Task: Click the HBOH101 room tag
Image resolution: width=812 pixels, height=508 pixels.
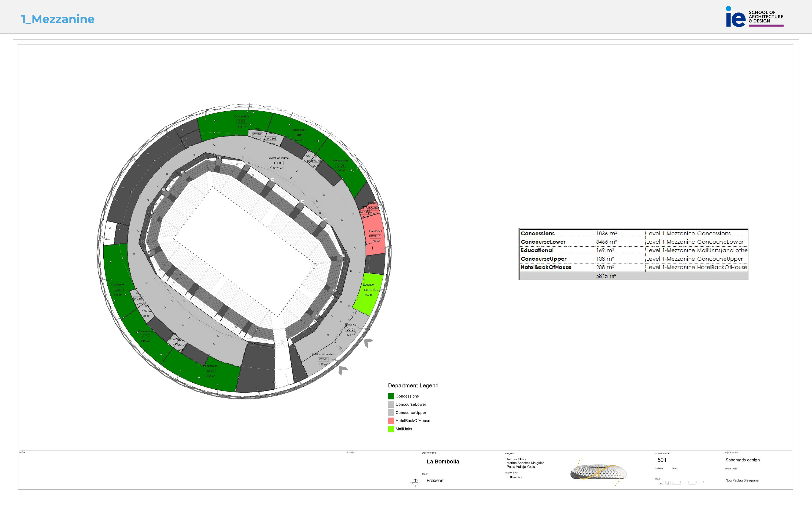Action: [375, 236]
